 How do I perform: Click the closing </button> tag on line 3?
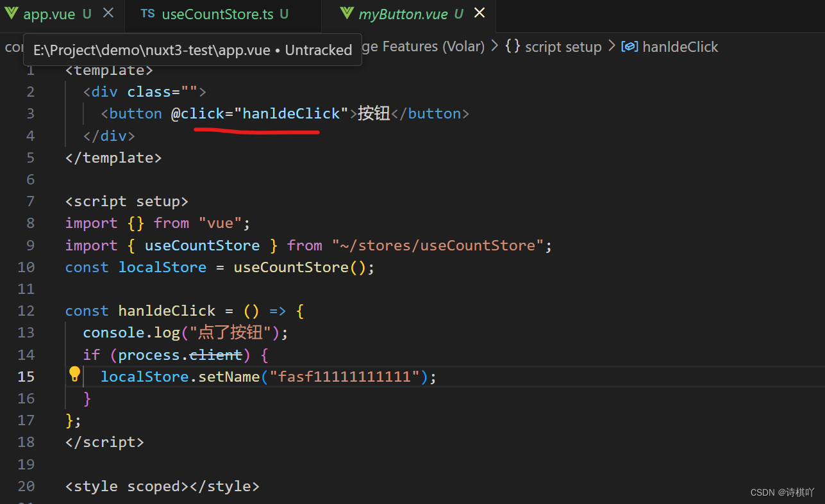(430, 113)
